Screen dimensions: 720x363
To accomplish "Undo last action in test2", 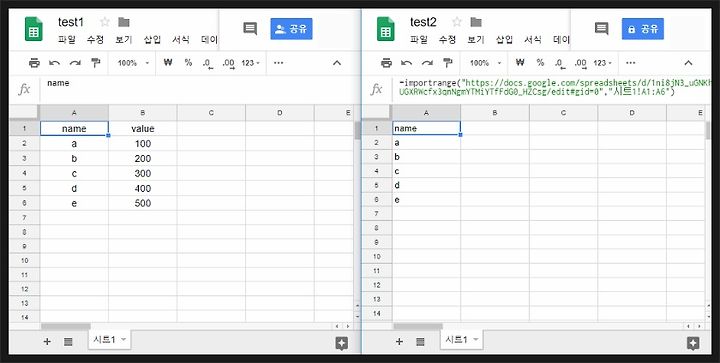I will tap(407, 63).
